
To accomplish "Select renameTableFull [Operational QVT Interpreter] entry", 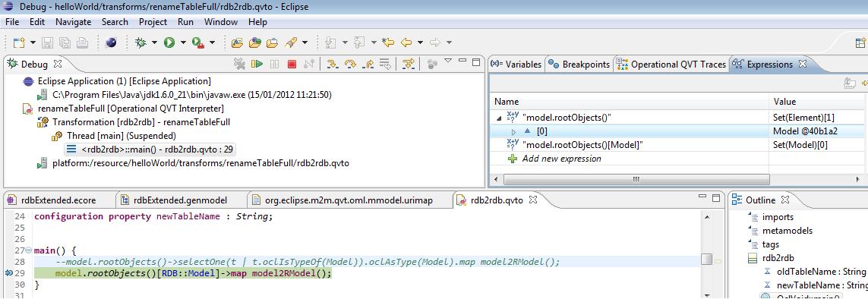I will [131, 109].
